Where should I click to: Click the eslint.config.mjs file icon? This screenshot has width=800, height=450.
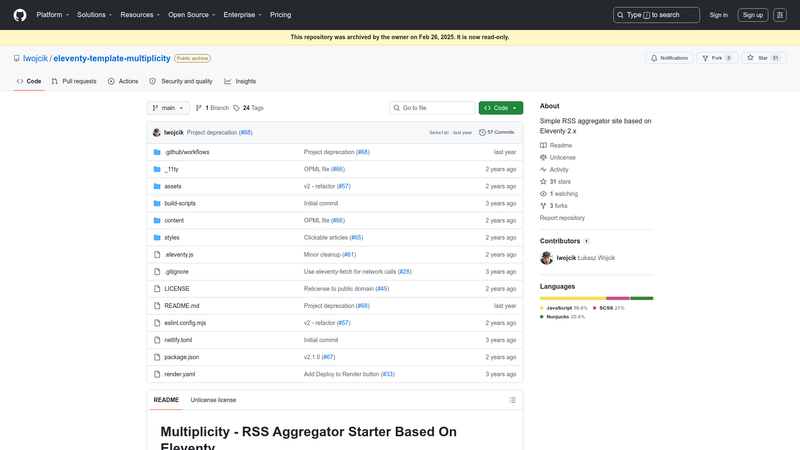157,323
